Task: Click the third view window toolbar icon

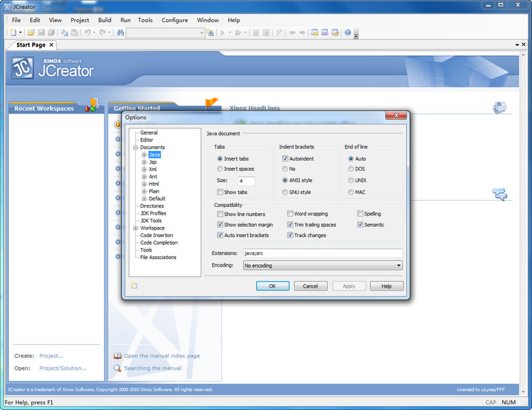Action: pyautogui.click(x=335, y=33)
